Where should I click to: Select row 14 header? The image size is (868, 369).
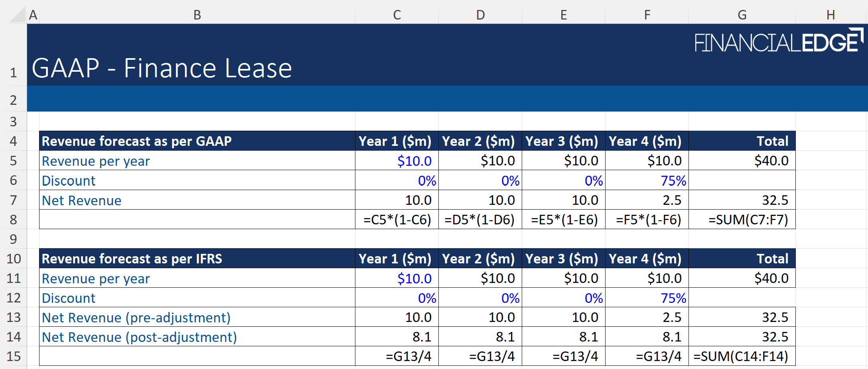pos(14,337)
